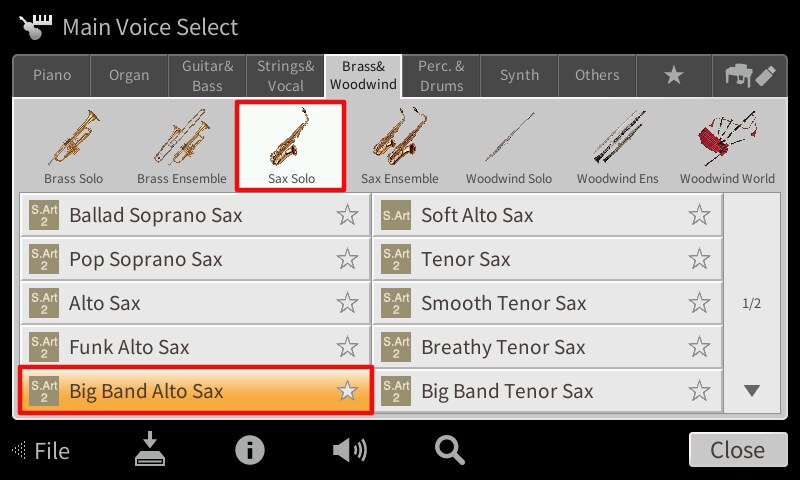Click the download/import voice icon
800x480 pixels.
[149, 449]
